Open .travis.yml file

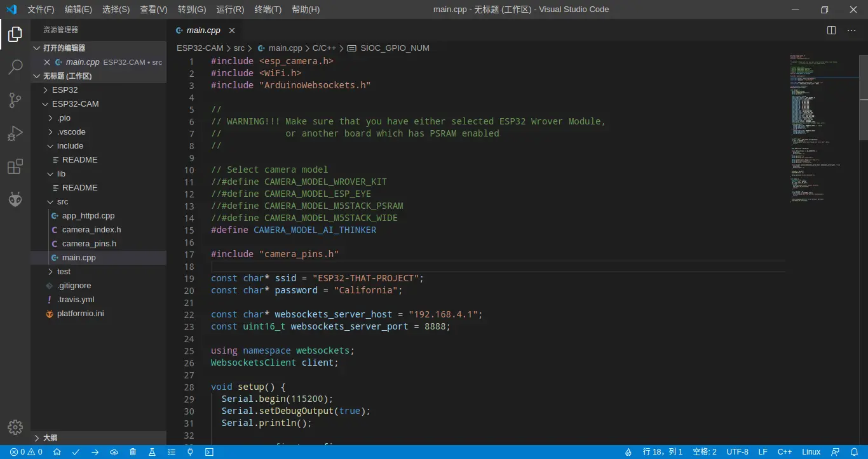(98, 300)
